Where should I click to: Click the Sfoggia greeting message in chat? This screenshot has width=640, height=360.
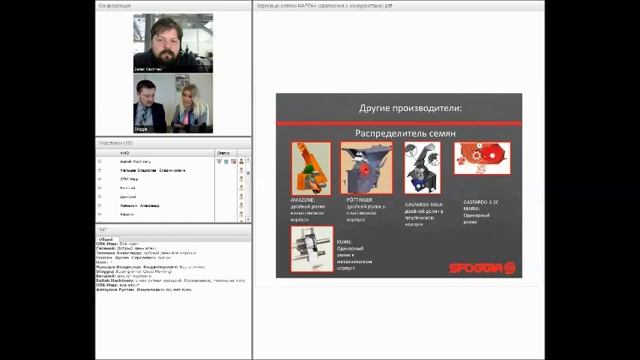pyautogui.click(x=134, y=271)
